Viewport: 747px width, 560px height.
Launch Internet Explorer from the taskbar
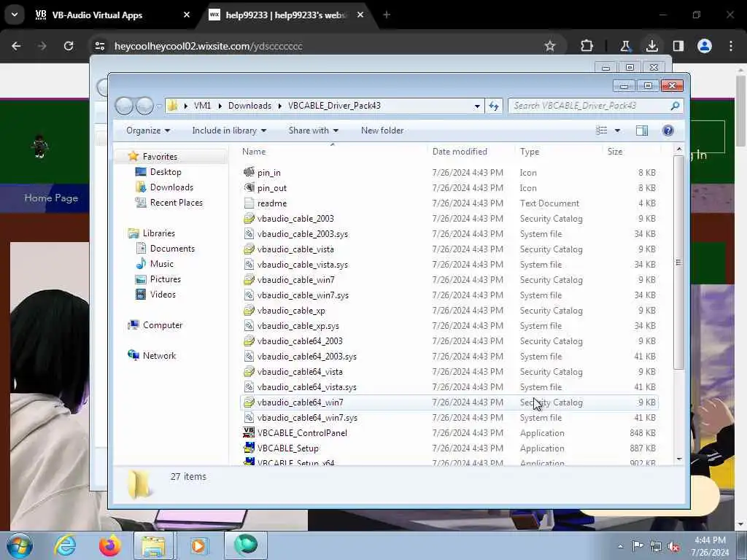pyautogui.click(x=65, y=545)
